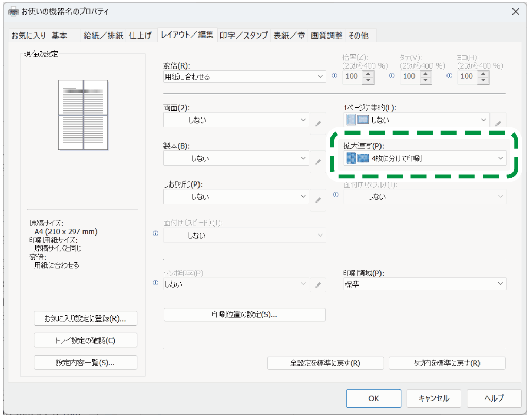Click the page layout preview thumbnail

click(x=83, y=115)
